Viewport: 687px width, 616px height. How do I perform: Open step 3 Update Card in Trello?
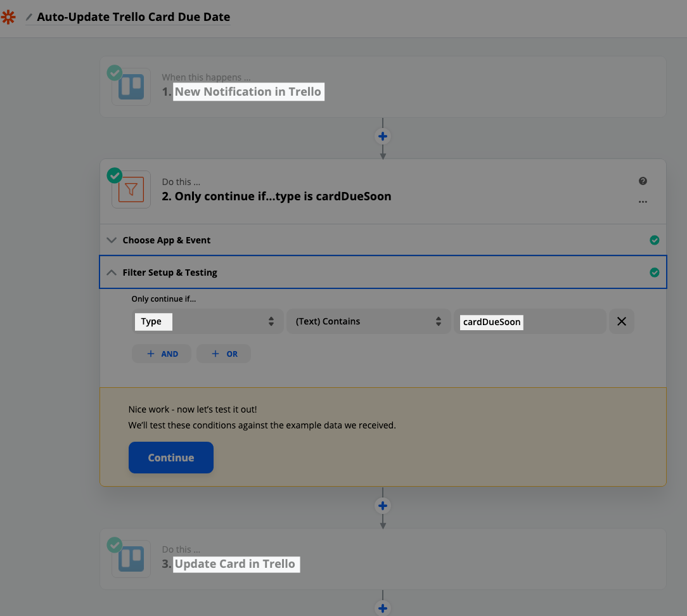[x=383, y=558]
